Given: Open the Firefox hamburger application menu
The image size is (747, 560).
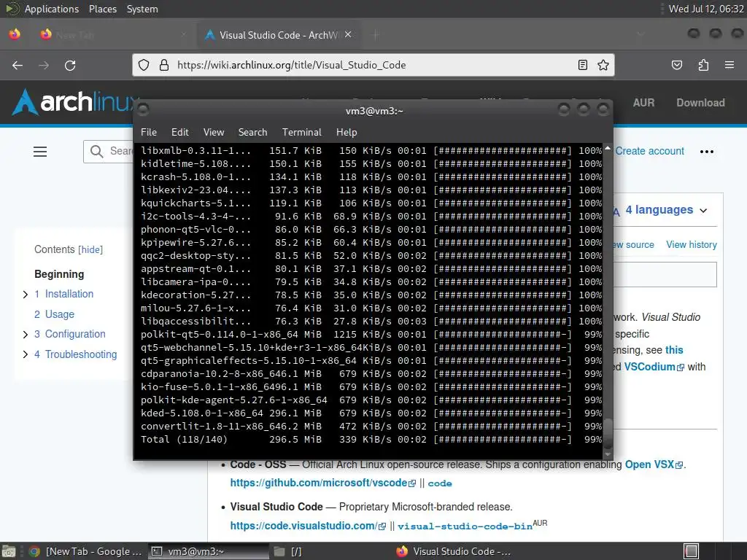Looking at the screenshot, I should point(729,65).
